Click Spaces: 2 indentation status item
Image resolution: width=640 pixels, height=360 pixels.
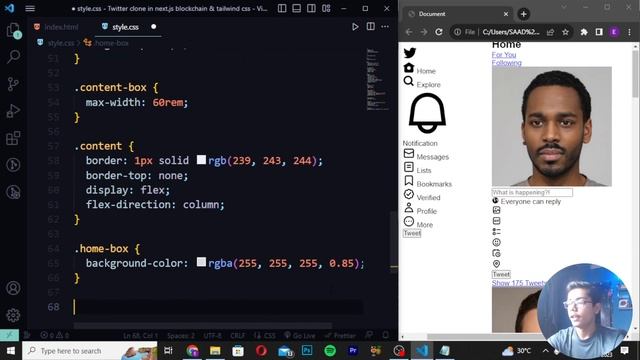[x=181, y=336]
